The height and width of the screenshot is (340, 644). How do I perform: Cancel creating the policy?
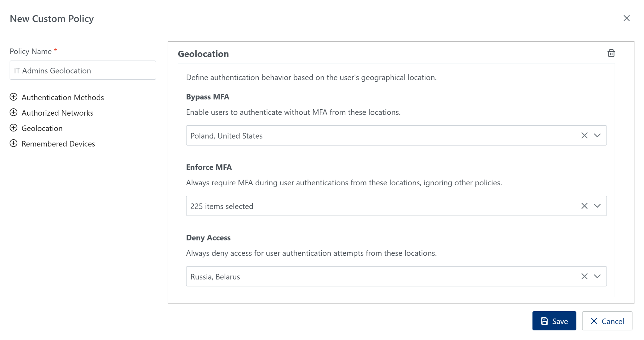(607, 321)
